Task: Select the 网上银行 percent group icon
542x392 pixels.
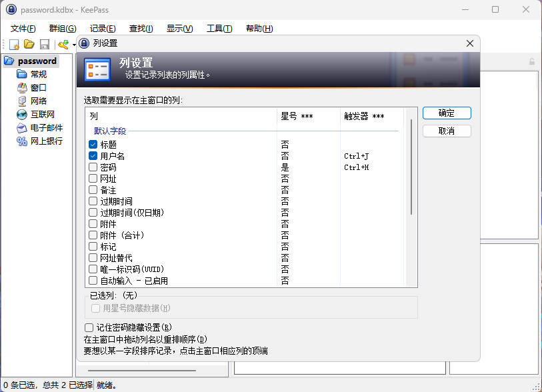Action: pos(22,141)
